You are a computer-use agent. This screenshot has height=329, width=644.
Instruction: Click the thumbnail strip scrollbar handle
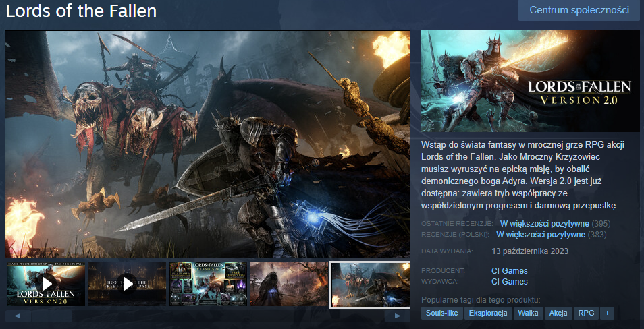pos(52,316)
